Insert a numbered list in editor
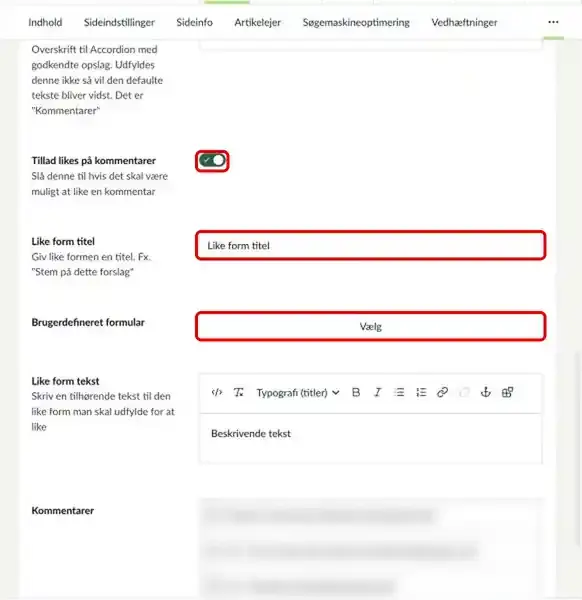Viewport: 582px width, 600px height. (421, 393)
